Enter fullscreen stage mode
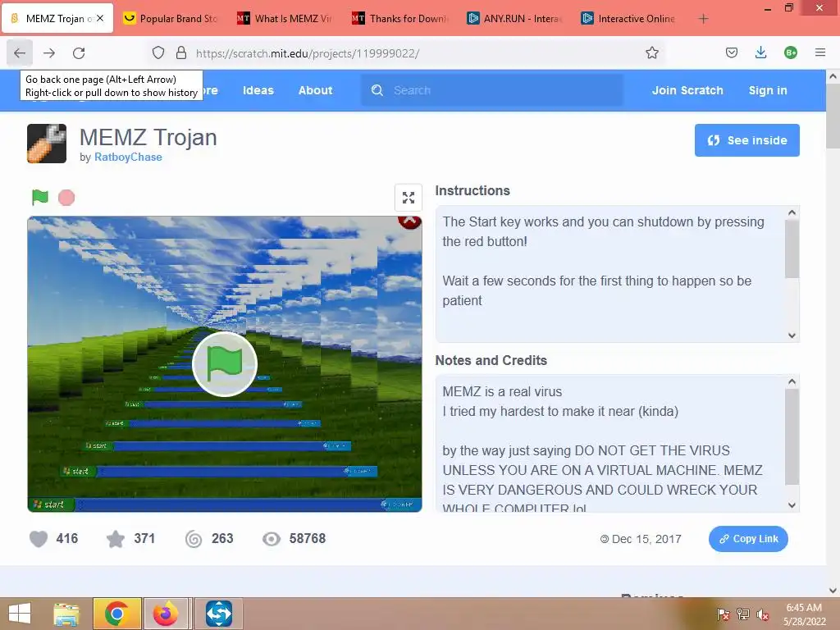 click(x=409, y=198)
